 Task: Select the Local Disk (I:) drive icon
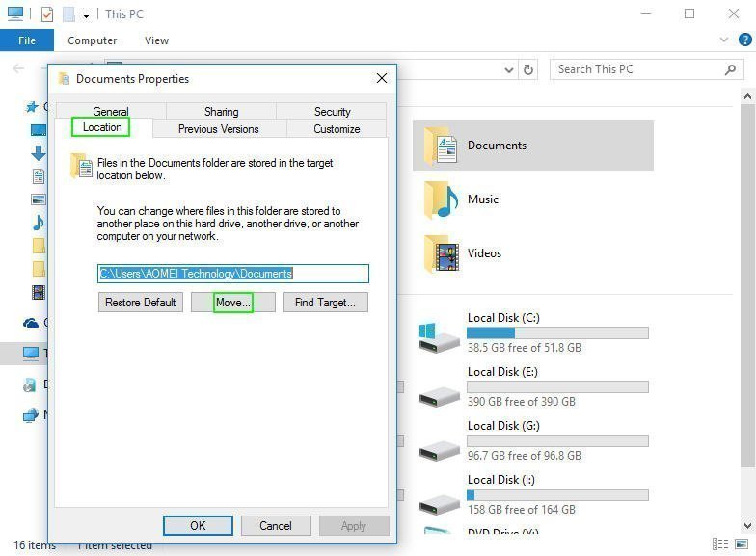tap(439, 505)
